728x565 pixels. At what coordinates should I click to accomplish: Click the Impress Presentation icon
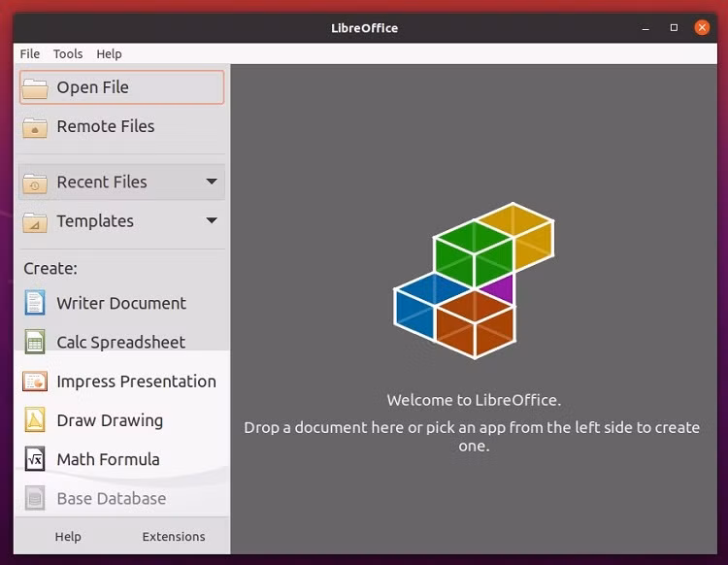click(x=35, y=382)
